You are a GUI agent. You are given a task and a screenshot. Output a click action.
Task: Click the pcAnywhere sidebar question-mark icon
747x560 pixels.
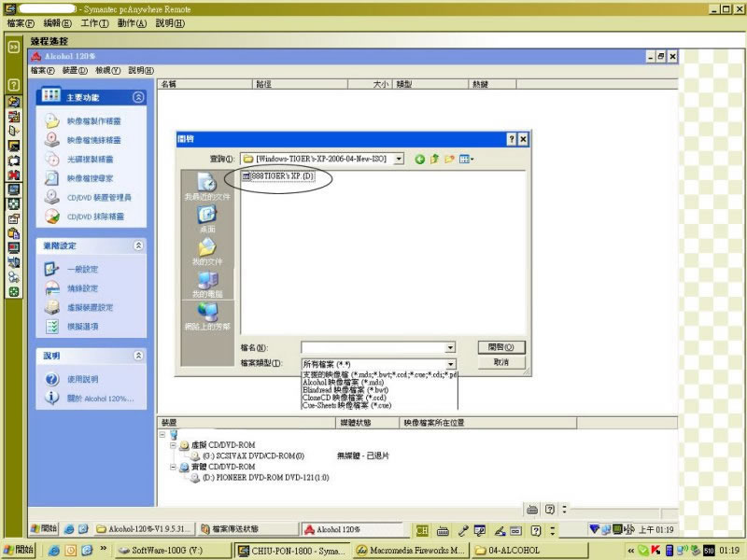tap(14, 85)
